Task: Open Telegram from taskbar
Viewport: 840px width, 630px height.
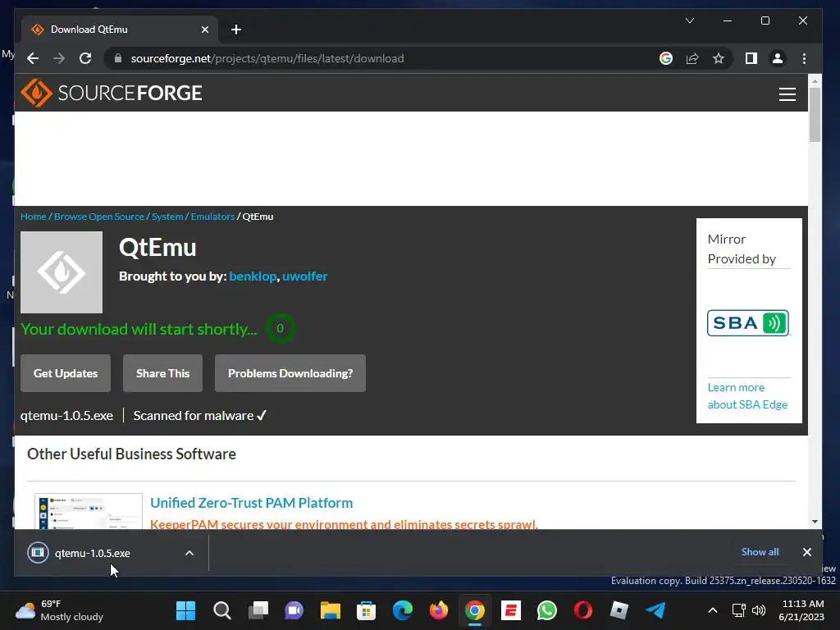Action: pyautogui.click(x=655, y=610)
